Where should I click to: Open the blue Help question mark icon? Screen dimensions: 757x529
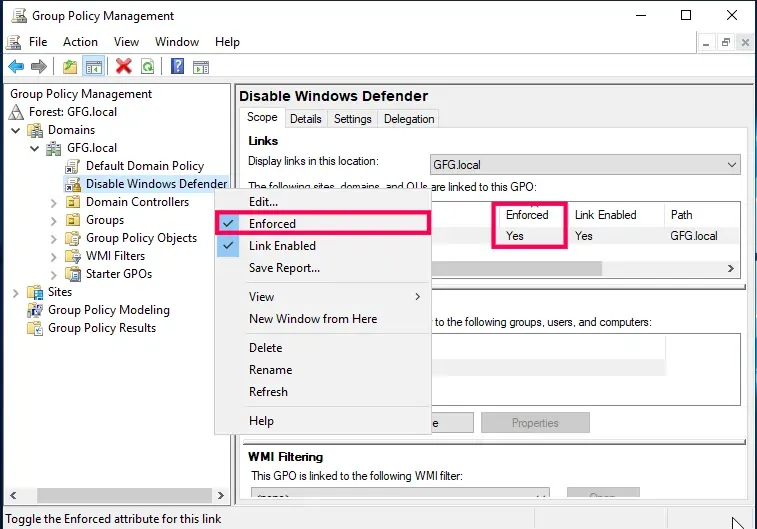(x=178, y=66)
